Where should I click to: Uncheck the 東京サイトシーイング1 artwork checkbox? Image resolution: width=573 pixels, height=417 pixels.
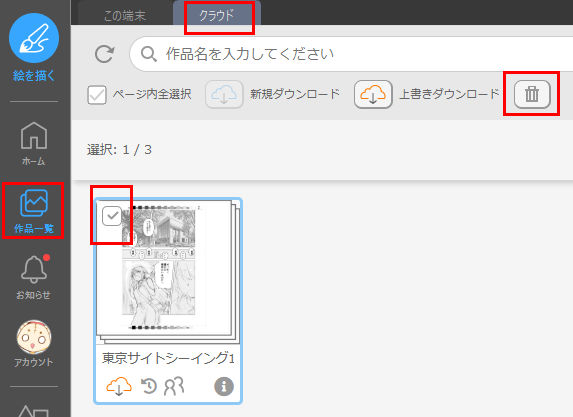coord(112,216)
